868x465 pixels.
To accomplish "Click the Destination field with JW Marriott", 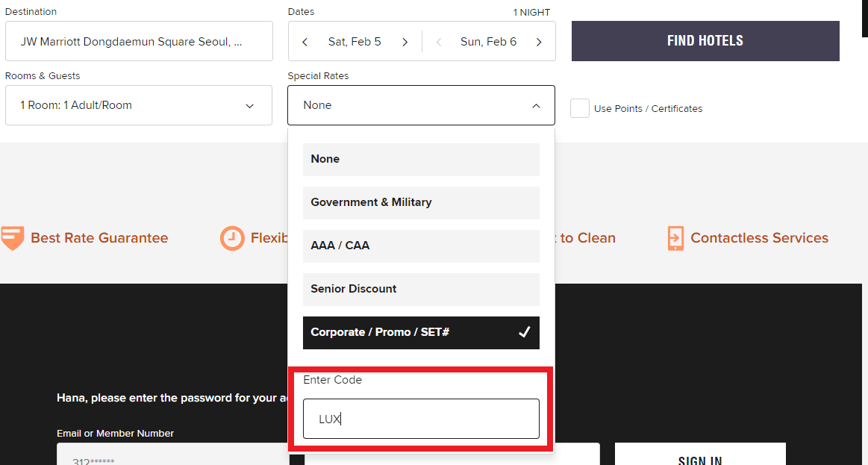I will coord(139,41).
